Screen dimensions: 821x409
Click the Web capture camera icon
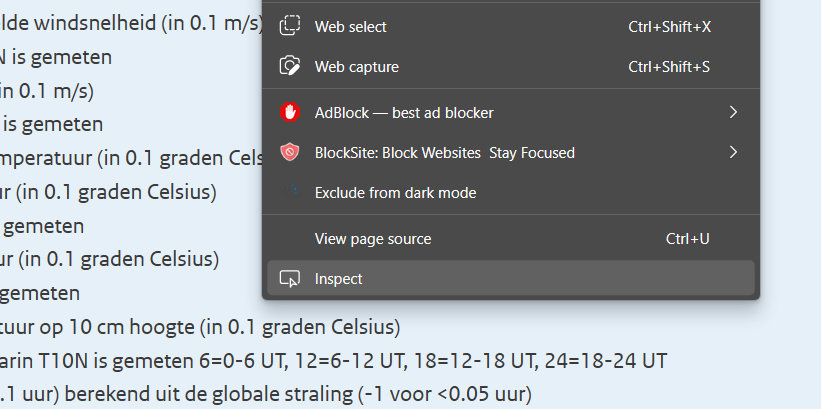[290, 66]
